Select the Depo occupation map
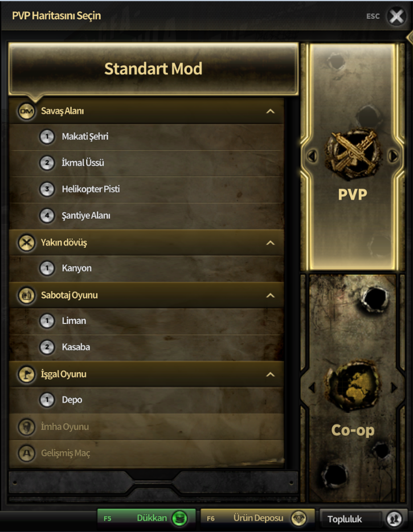 pyautogui.click(x=72, y=400)
